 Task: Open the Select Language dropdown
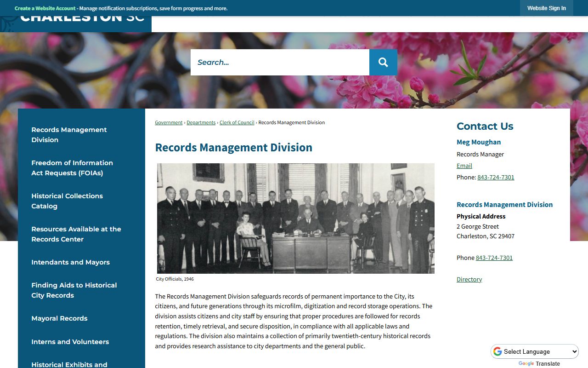coord(535,351)
